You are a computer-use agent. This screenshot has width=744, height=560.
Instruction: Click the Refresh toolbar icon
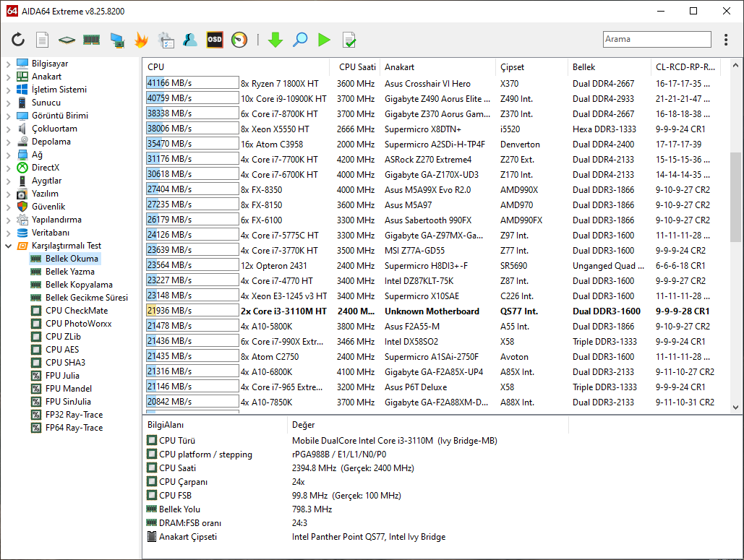pos(18,39)
